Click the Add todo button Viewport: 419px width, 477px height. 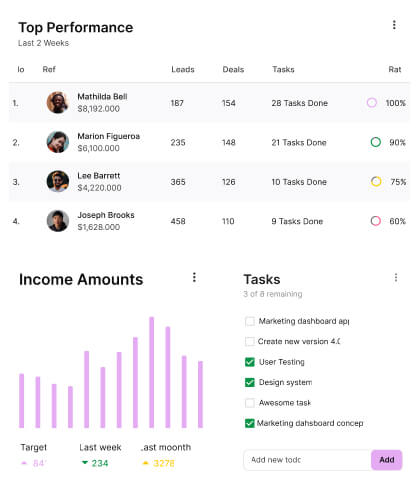pyautogui.click(x=387, y=460)
